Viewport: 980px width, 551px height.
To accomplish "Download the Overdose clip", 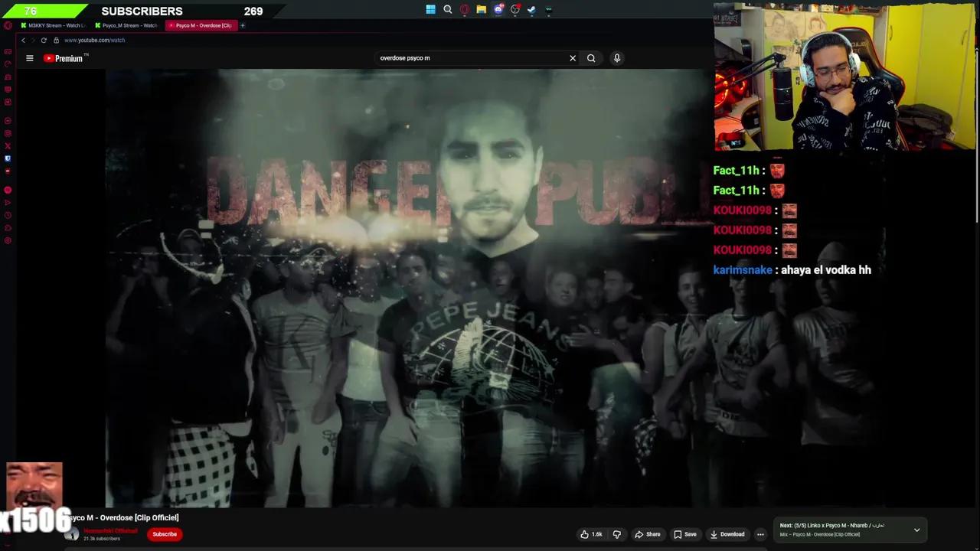I will tap(727, 534).
